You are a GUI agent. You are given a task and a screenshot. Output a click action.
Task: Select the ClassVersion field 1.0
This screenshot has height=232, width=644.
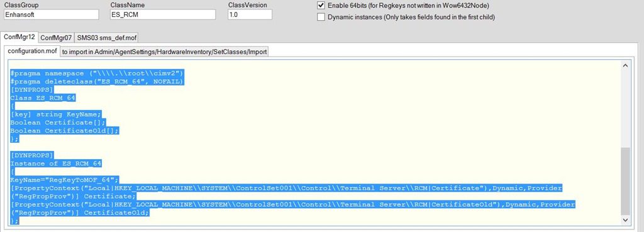coord(250,14)
